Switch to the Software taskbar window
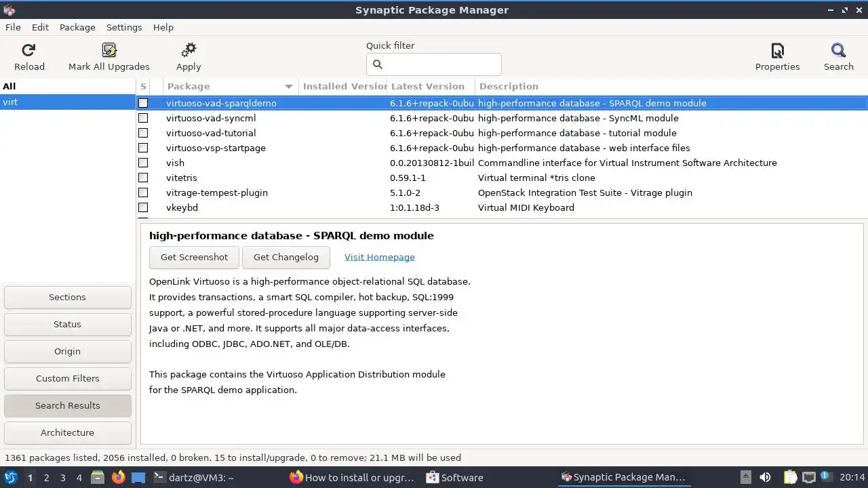The height and width of the screenshot is (488, 868). tap(455, 477)
